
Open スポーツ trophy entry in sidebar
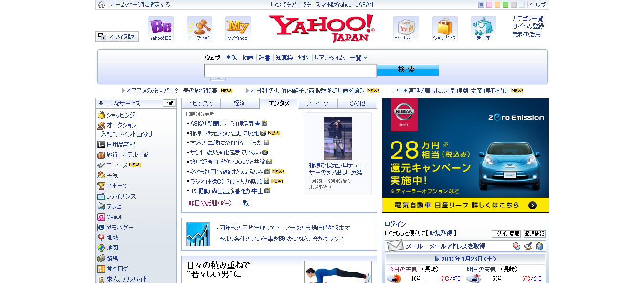(x=117, y=186)
